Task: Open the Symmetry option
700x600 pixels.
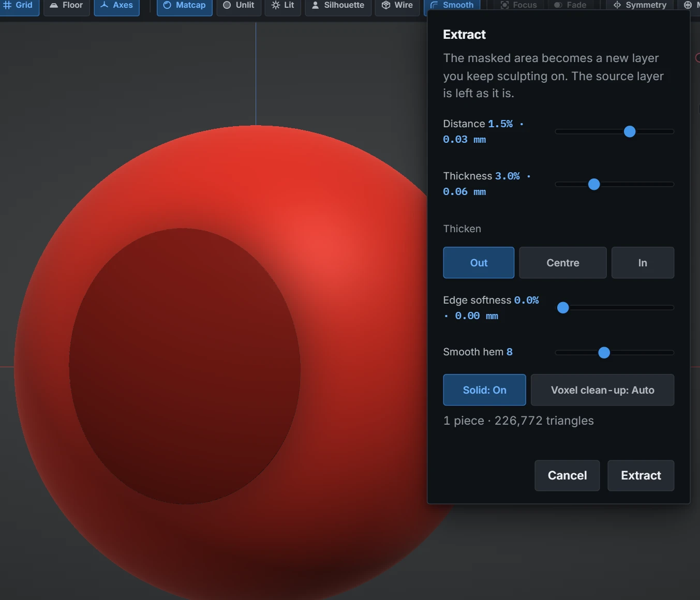Action: (x=640, y=5)
